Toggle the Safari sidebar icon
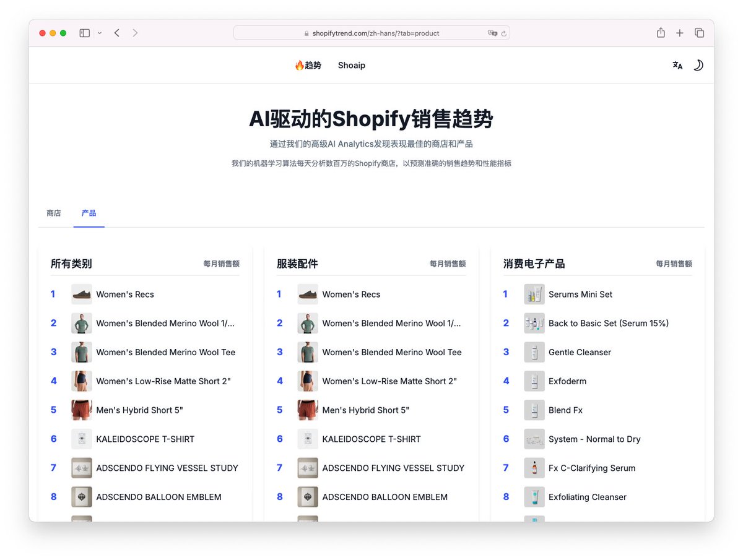The width and height of the screenshot is (743, 560). (85, 33)
